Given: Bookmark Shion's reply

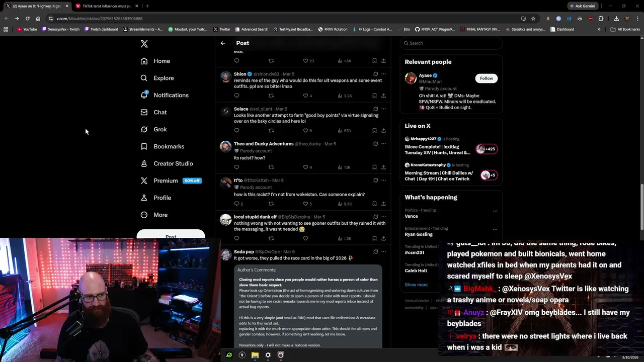Looking at the screenshot, I should click(374, 96).
